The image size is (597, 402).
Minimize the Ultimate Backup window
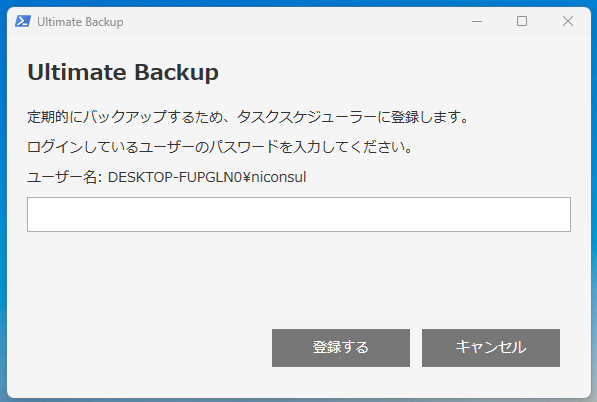(477, 21)
